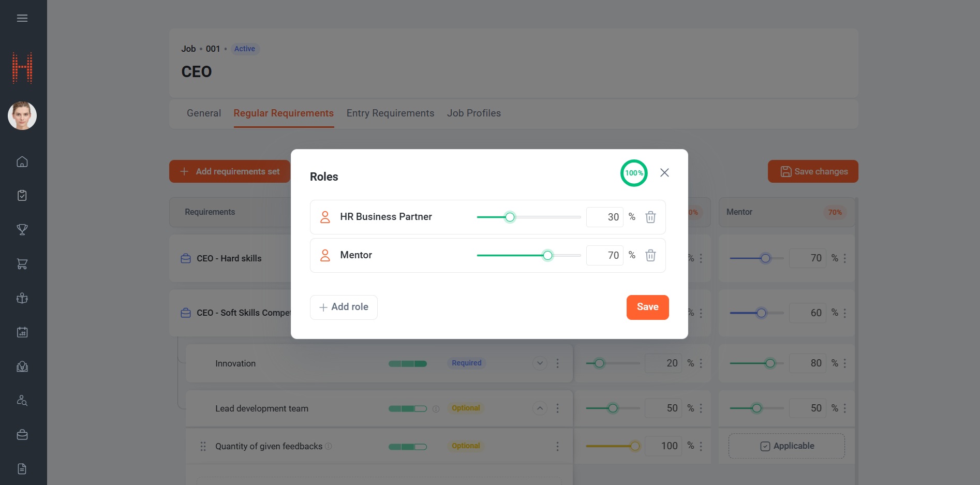Open the people search sidebar icon

click(22, 400)
